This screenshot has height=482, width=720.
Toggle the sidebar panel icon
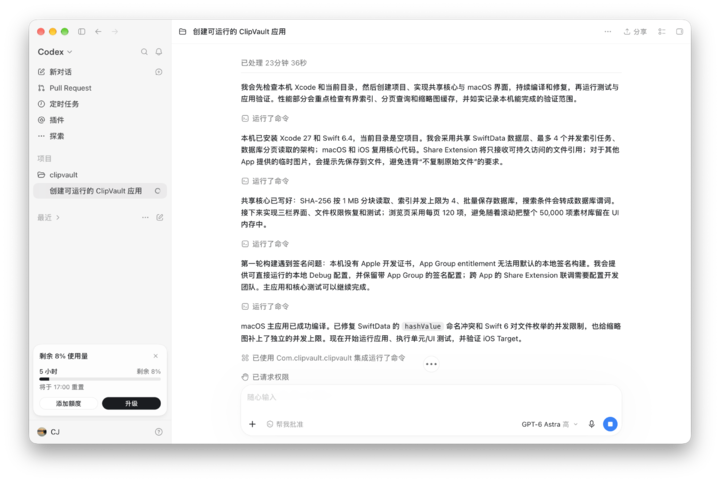(81, 32)
